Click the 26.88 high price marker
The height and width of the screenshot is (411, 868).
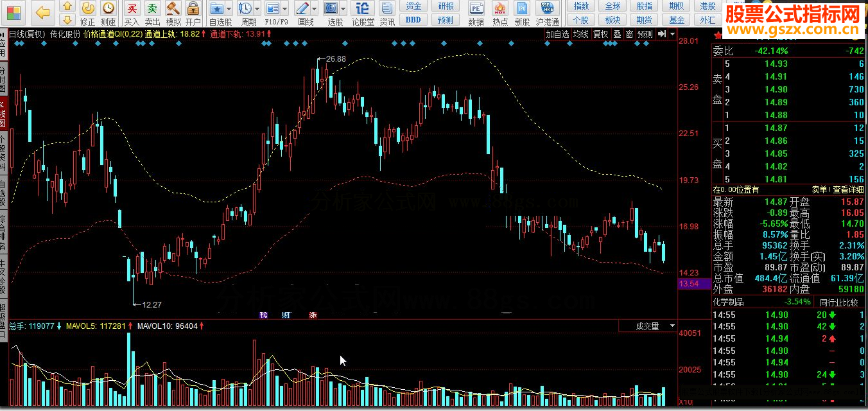[x=336, y=58]
